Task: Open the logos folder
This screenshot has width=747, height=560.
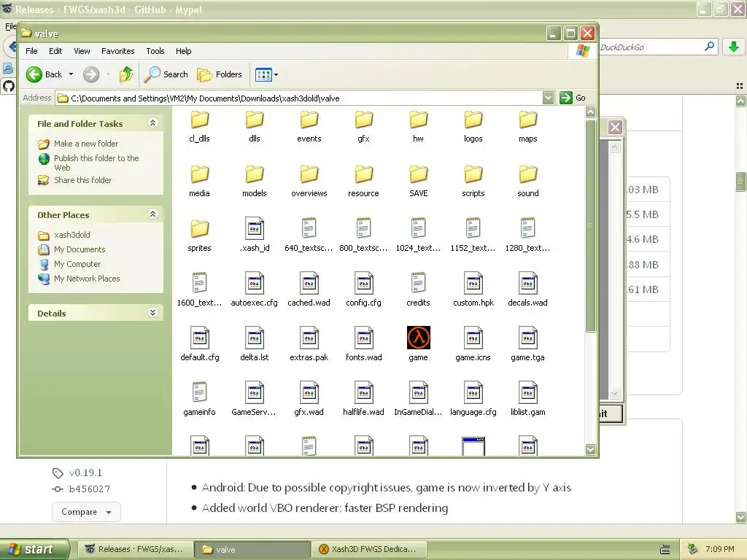Action: [x=473, y=127]
